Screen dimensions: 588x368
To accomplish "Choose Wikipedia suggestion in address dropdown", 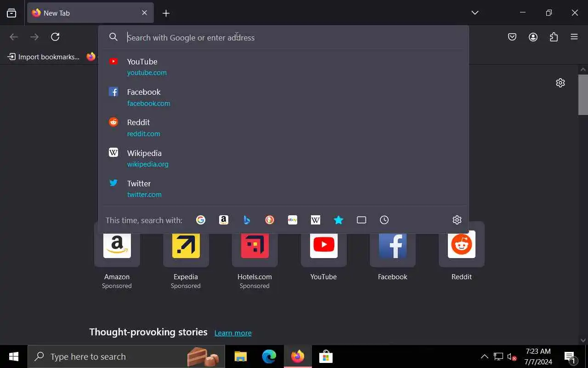I will (283, 158).
